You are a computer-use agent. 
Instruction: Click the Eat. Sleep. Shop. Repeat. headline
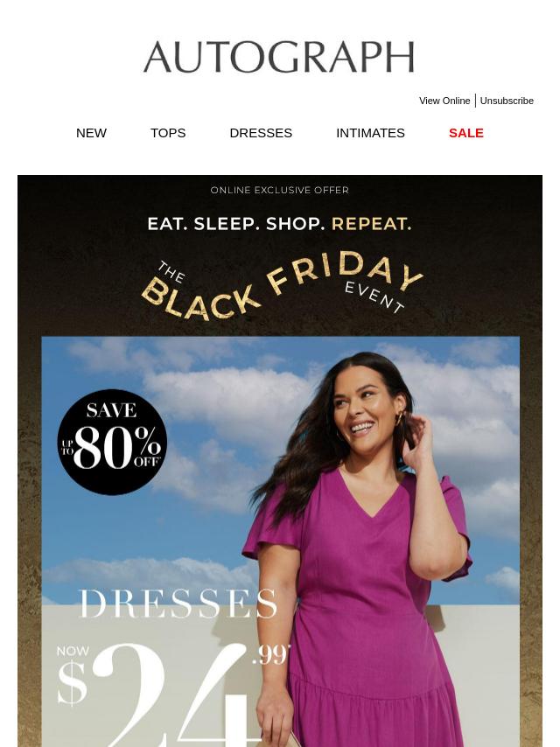pos(279,223)
